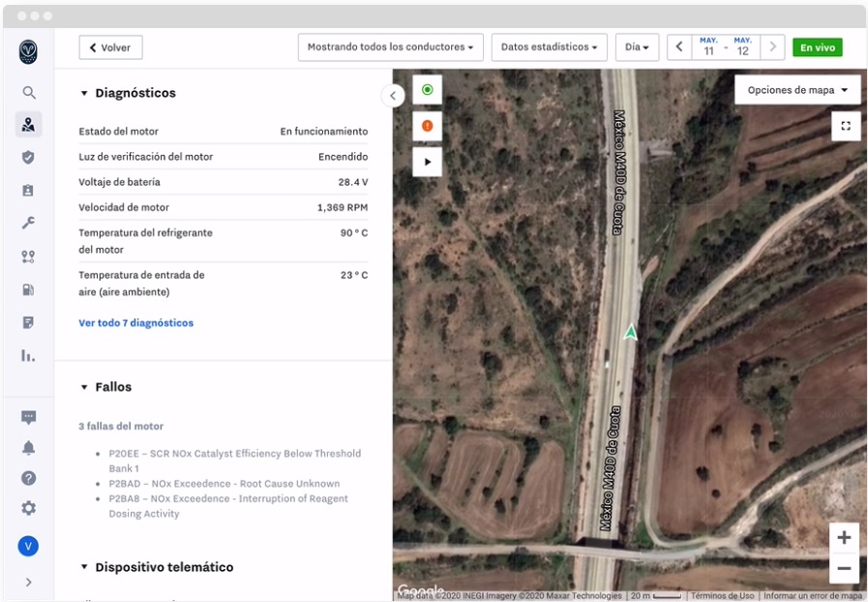Open the reports bar chart icon
The width and height of the screenshot is (868, 602).
(x=29, y=355)
